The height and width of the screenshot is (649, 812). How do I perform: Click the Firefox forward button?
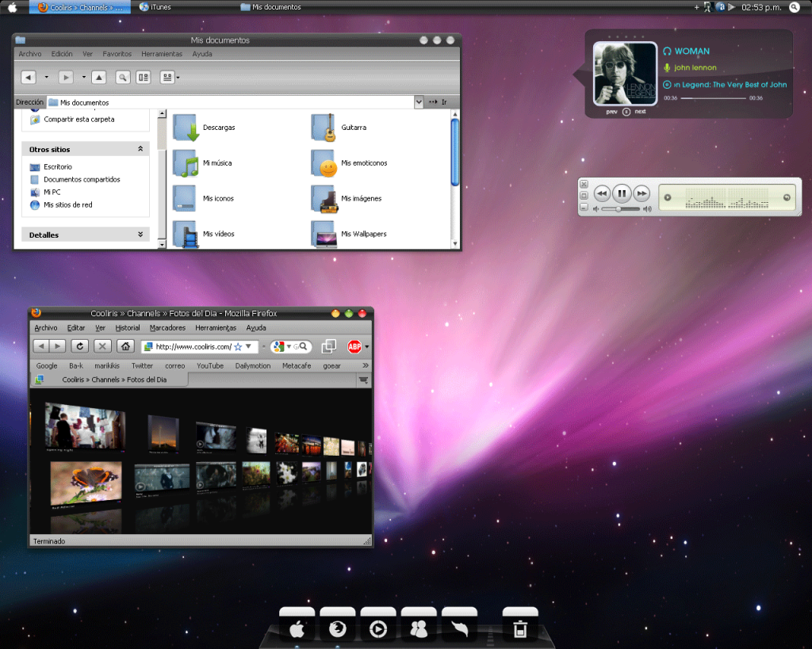[58, 346]
